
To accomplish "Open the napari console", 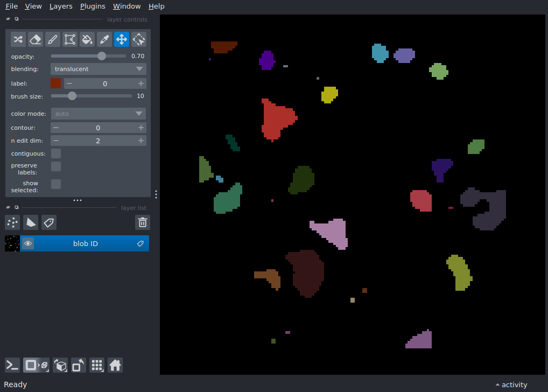I will [x=12, y=365].
